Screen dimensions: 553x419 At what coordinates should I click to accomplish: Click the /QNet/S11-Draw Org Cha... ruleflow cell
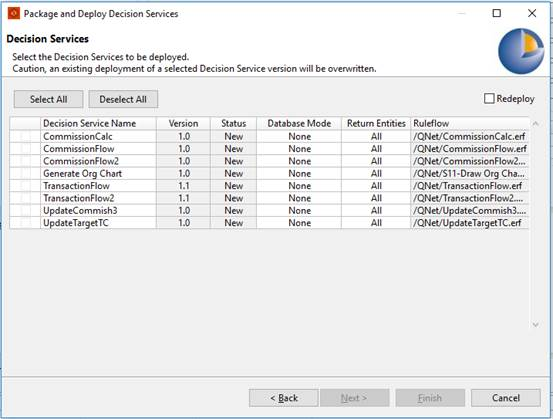[x=470, y=174]
